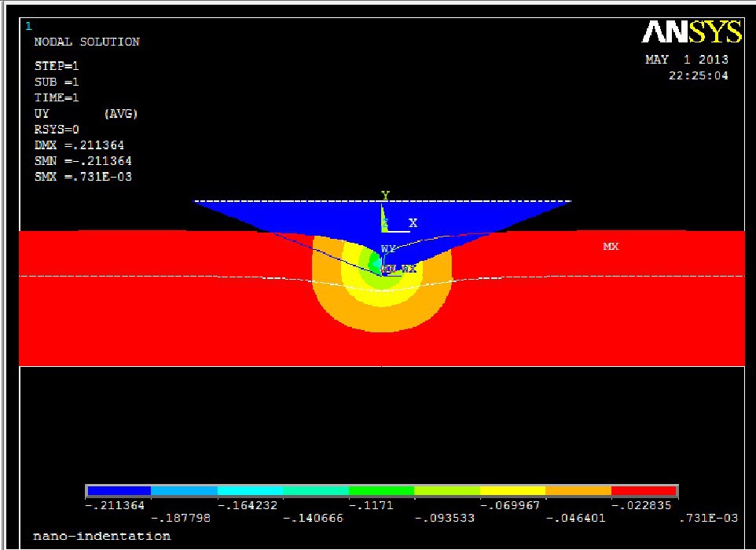Click the ANSYS logo in the corner

tap(692, 32)
